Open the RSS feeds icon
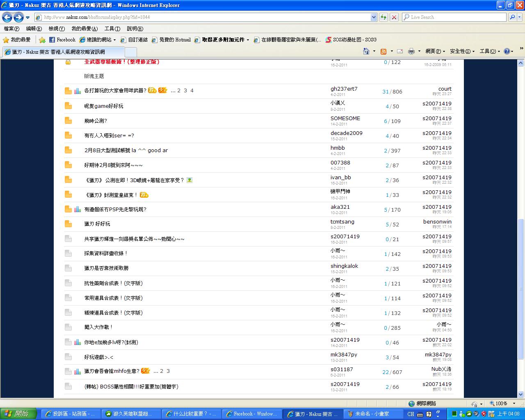525x420 pixels. (383, 51)
